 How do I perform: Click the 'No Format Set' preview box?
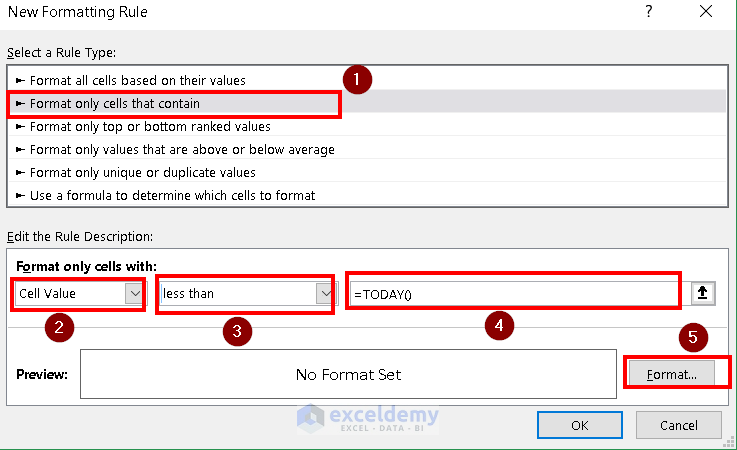(348, 375)
